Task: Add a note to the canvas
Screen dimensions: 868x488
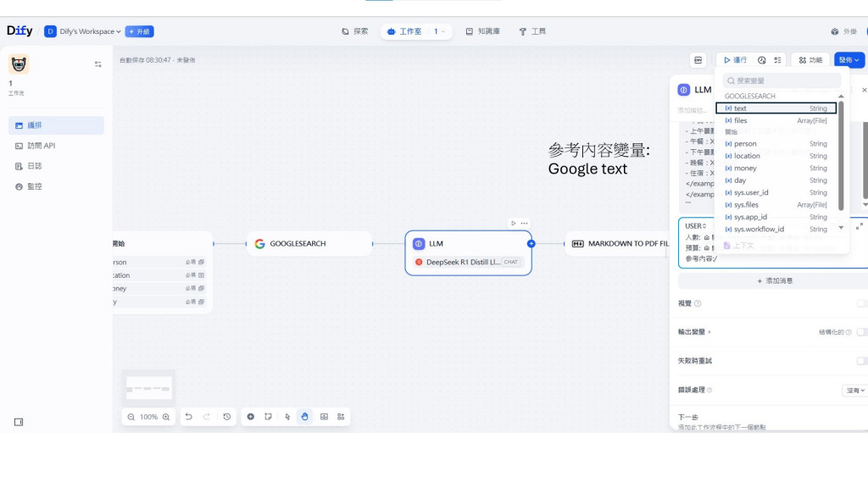Action: click(x=269, y=417)
